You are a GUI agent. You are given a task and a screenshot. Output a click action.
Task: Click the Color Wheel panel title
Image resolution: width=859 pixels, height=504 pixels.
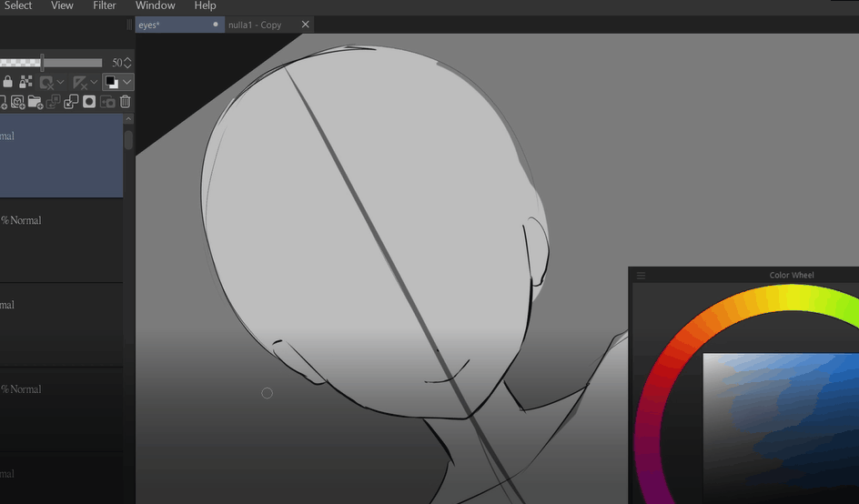792,275
